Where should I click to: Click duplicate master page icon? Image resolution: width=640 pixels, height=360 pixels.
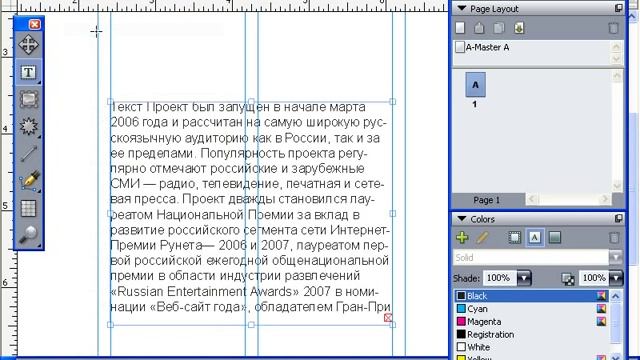(x=499, y=28)
